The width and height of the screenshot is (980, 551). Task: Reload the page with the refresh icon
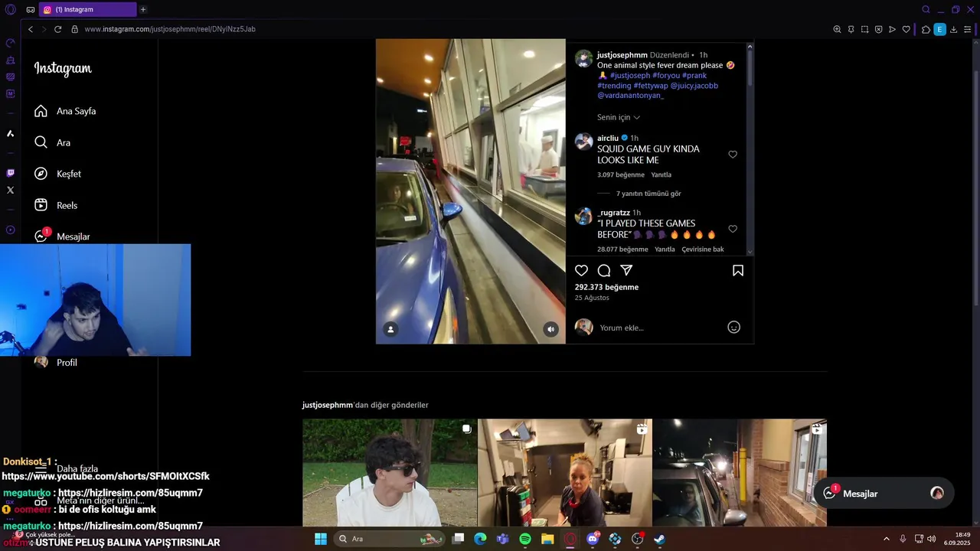pos(57,29)
